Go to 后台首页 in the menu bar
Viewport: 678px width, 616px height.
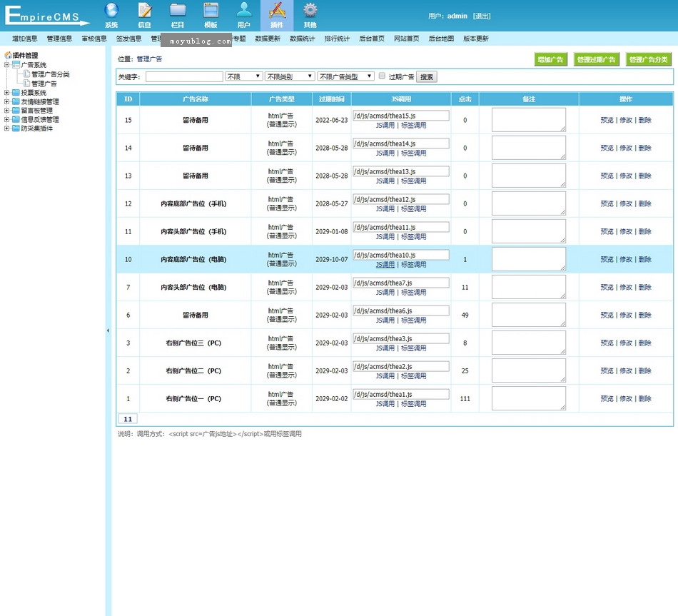372,39
